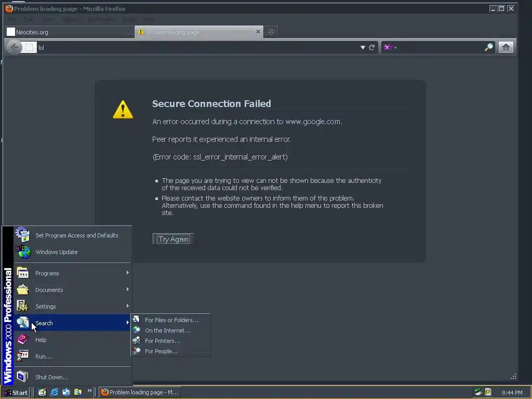Choose Search For People...

click(170, 351)
